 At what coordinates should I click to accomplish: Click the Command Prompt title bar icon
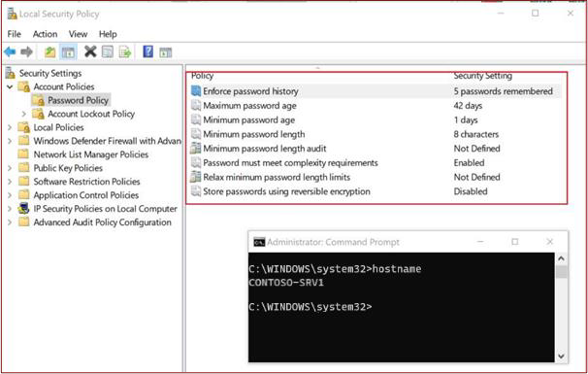(259, 242)
